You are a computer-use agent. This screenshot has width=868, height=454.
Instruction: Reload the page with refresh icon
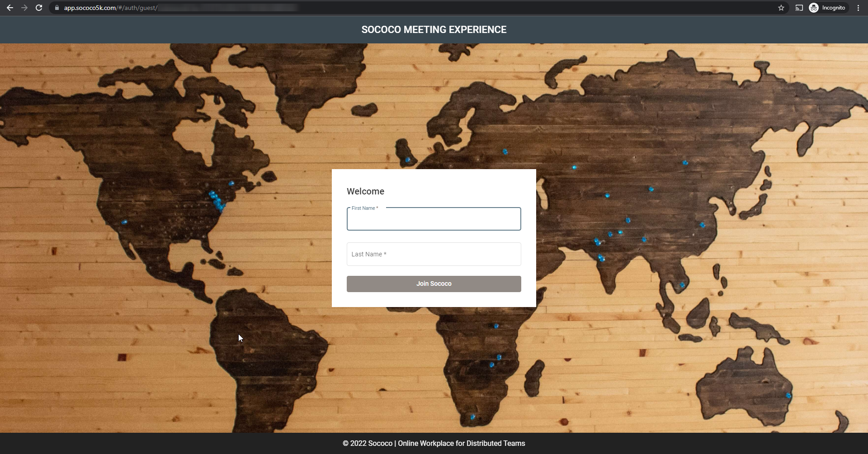click(39, 8)
